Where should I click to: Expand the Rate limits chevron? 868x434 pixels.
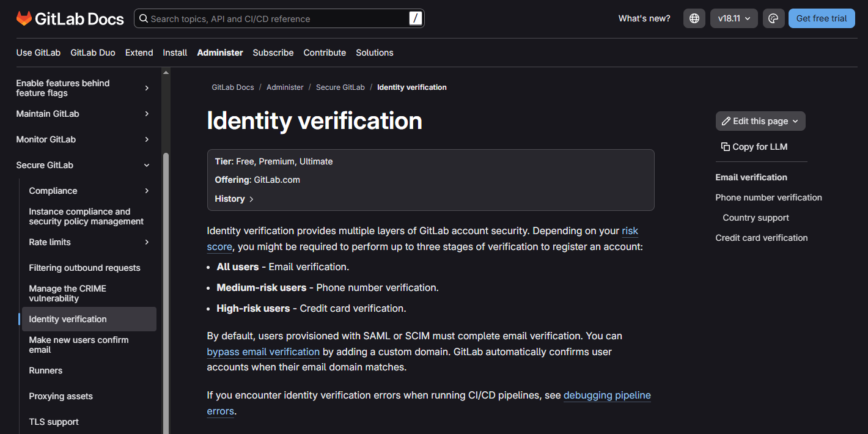147,242
